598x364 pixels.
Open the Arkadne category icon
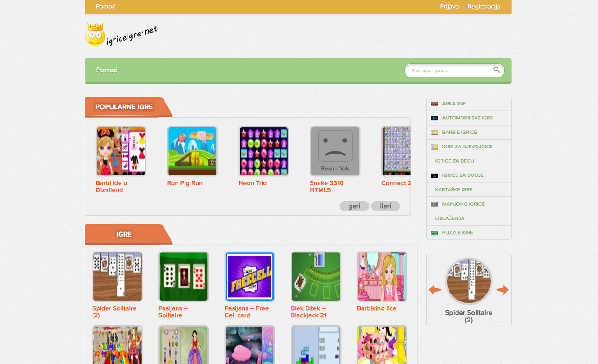pyautogui.click(x=434, y=104)
